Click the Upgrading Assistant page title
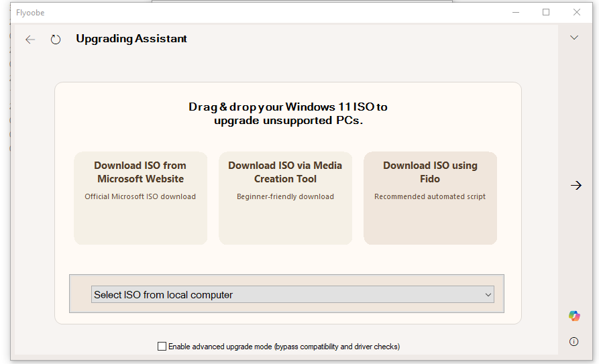Image resolution: width=599 pixels, height=364 pixels. click(131, 39)
